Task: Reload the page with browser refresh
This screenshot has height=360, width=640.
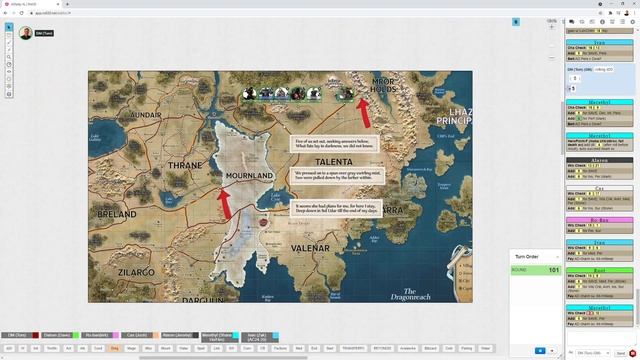Action: (22, 13)
